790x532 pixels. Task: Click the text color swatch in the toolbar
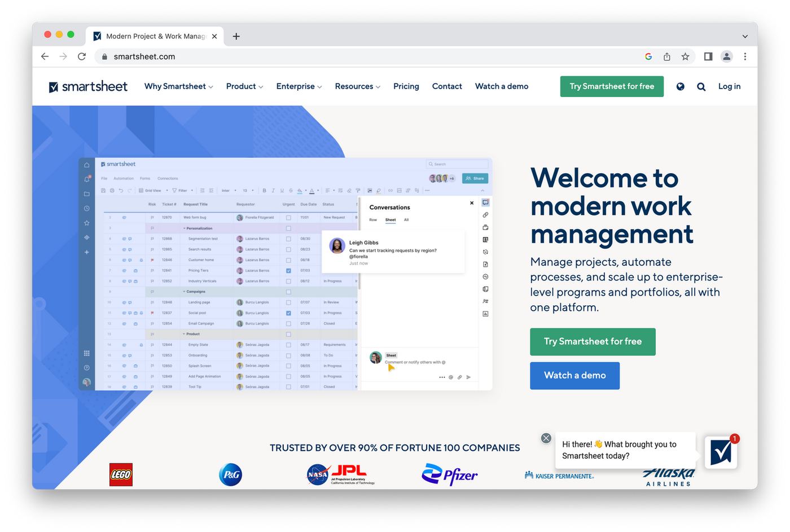tap(312, 191)
